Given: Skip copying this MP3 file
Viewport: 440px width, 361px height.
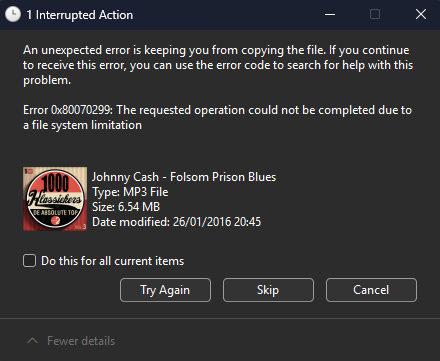Looking at the screenshot, I should click(268, 290).
